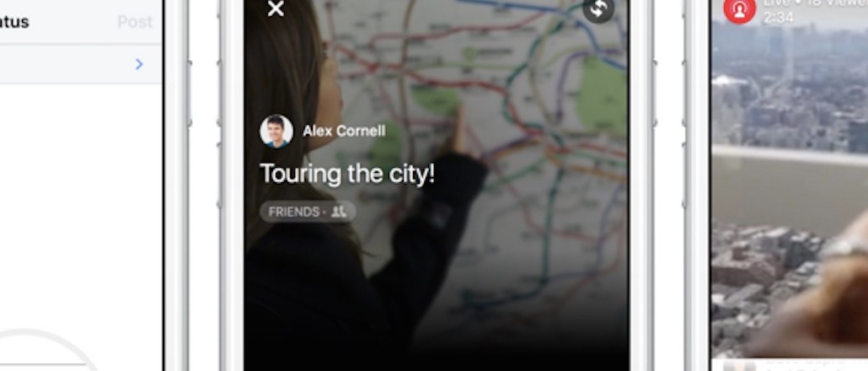868x371 pixels.
Task: Tap the red live broadcast icon
Action: (739, 9)
